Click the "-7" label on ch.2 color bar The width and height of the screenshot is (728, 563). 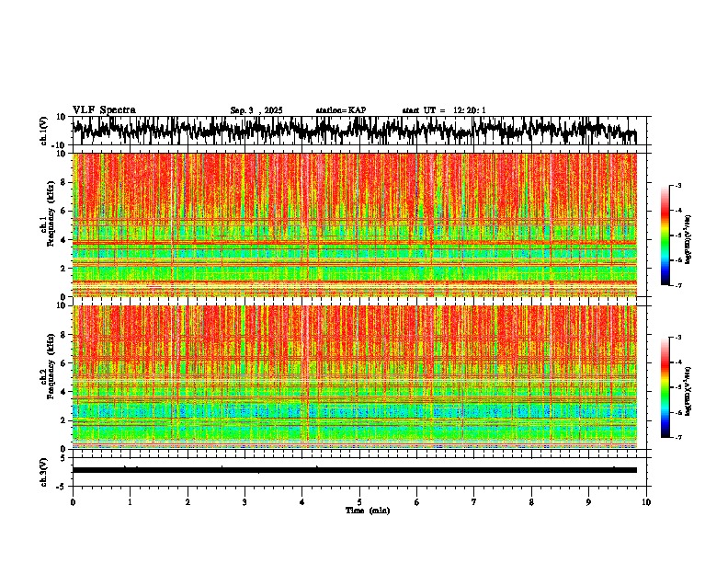(678, 437)
